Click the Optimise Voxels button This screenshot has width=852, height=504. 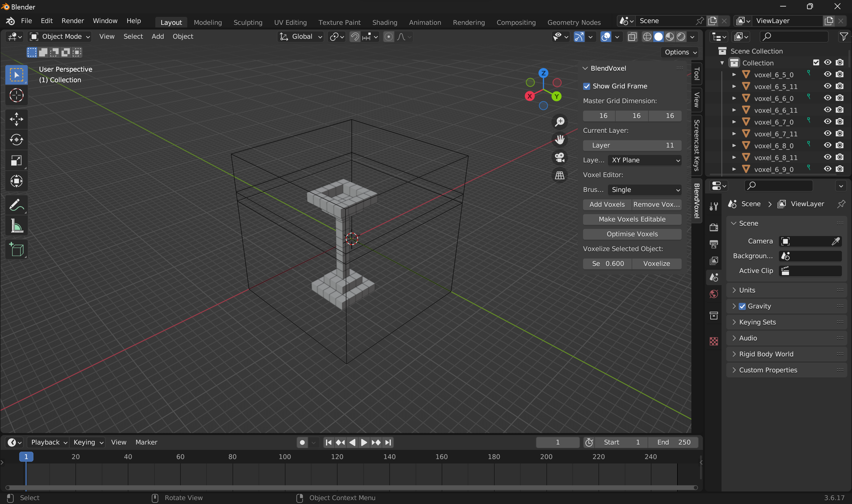pyautogui.click(x=632, y=234)
